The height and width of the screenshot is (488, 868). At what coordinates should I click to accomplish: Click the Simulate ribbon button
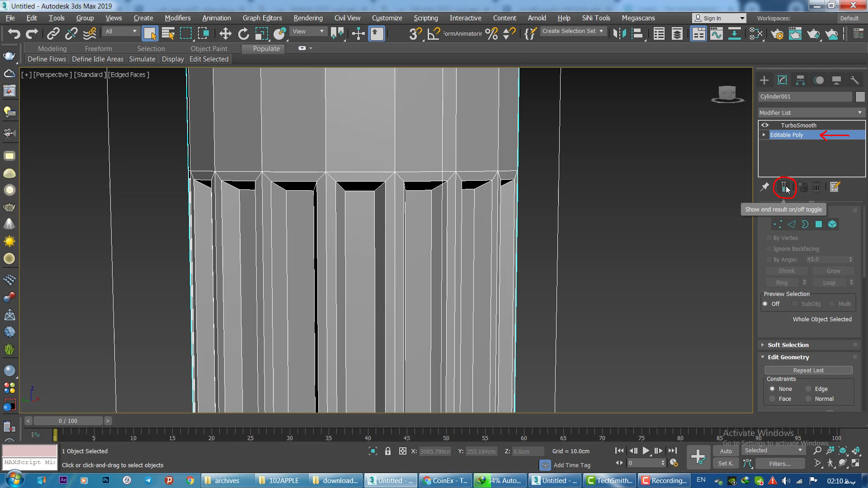pos(142,59)
